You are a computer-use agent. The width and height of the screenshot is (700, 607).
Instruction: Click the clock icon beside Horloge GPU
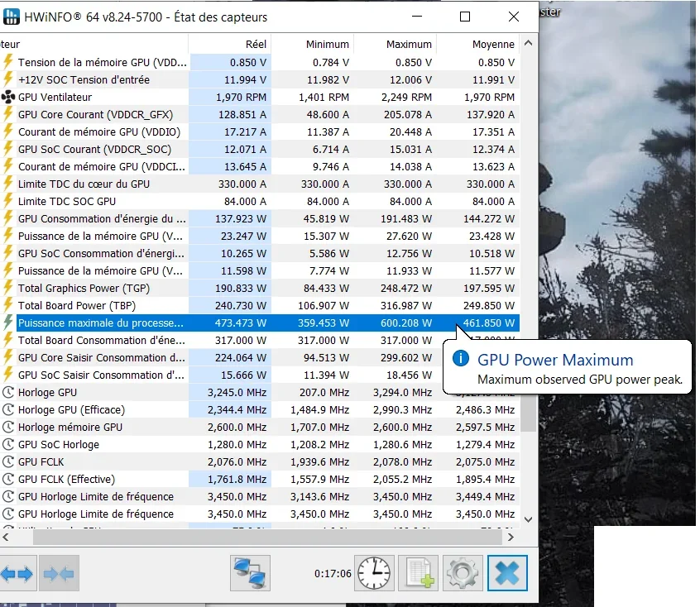pyautogui.click(x=8, y=392)
